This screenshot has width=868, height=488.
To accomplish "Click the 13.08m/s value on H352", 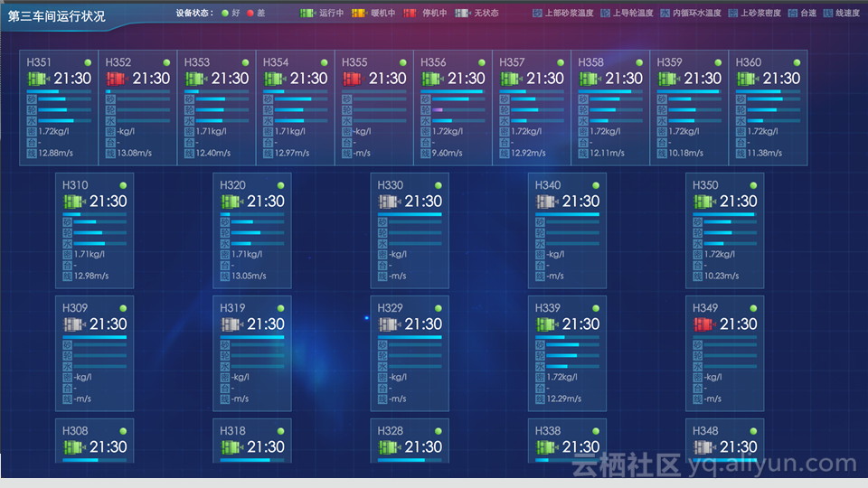I will coord(135,154).
